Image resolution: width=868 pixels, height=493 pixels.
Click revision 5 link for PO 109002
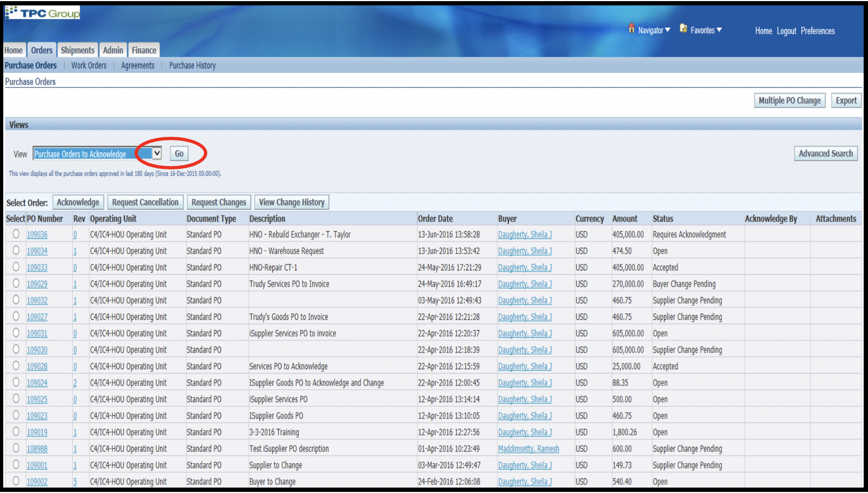tap(75, 482)
